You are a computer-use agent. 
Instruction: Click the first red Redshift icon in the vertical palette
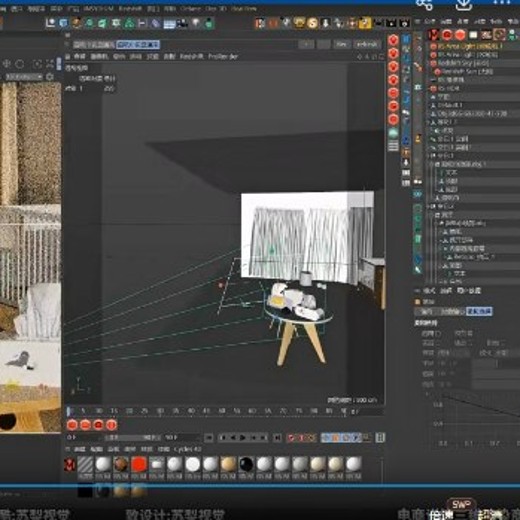click(x=393, y=40)
